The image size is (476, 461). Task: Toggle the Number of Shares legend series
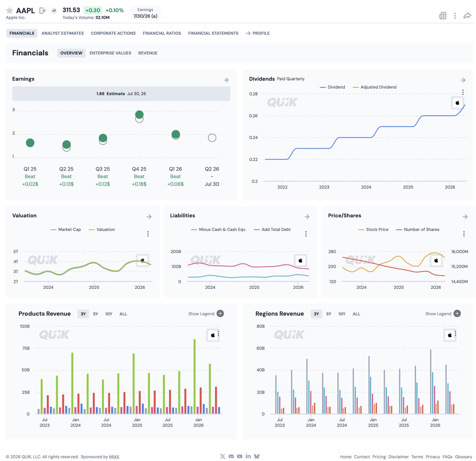point(418,229)
